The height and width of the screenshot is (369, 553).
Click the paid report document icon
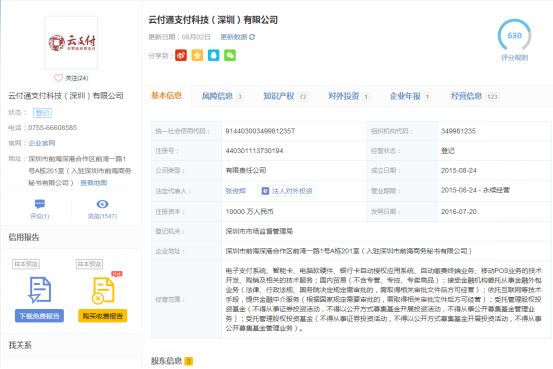pyautogui.click(x=103, y=290)
